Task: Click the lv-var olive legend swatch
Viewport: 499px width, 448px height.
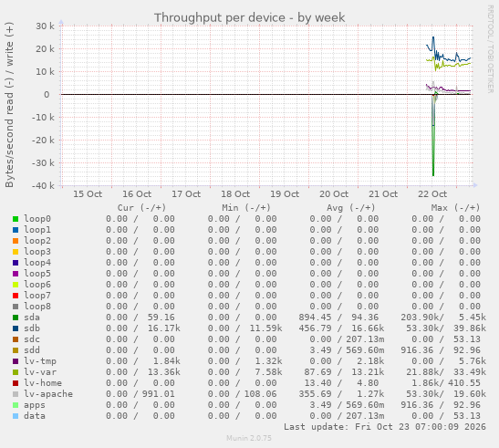Action: (x=16, y=372)
